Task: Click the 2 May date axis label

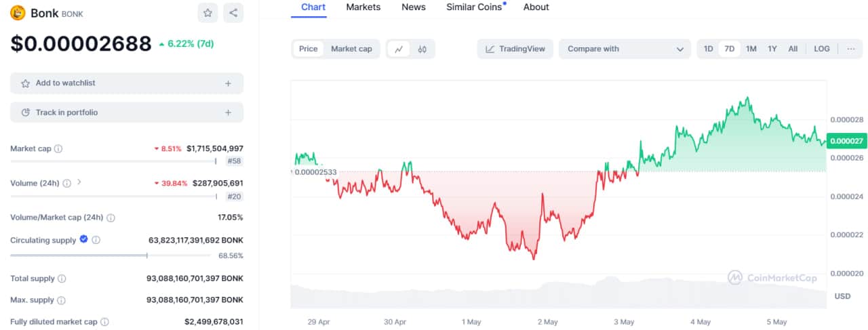Action: pyautogui.click(x=547, y=322)
